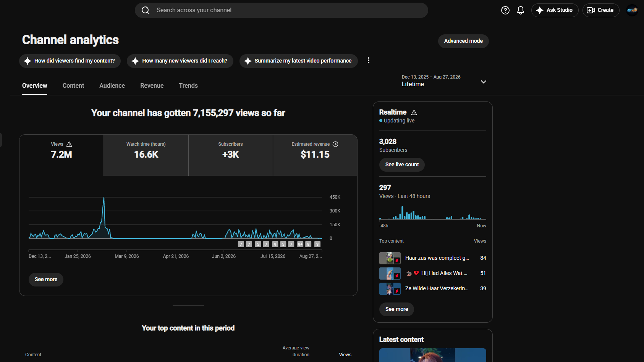Click the thumbnail for 'Hij Had Alles Wat'
This screenshot has height=362, width=644.
pyautogui.click(x=390, y=274)
